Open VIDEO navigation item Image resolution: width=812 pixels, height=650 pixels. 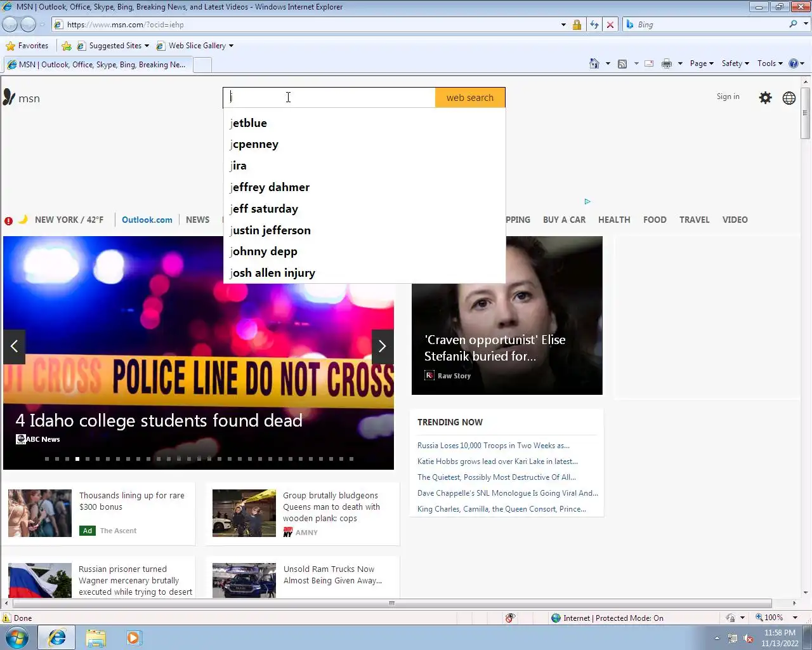coord(735,220)
